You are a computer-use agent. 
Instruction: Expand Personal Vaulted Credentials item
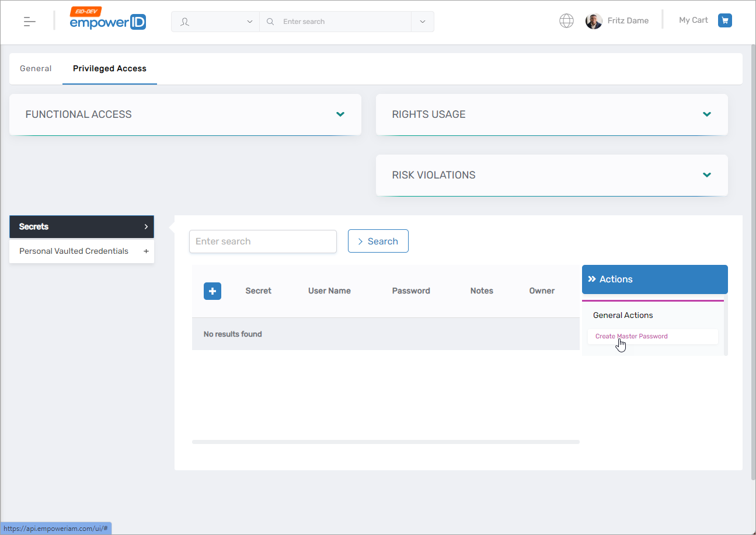[146, 251]
